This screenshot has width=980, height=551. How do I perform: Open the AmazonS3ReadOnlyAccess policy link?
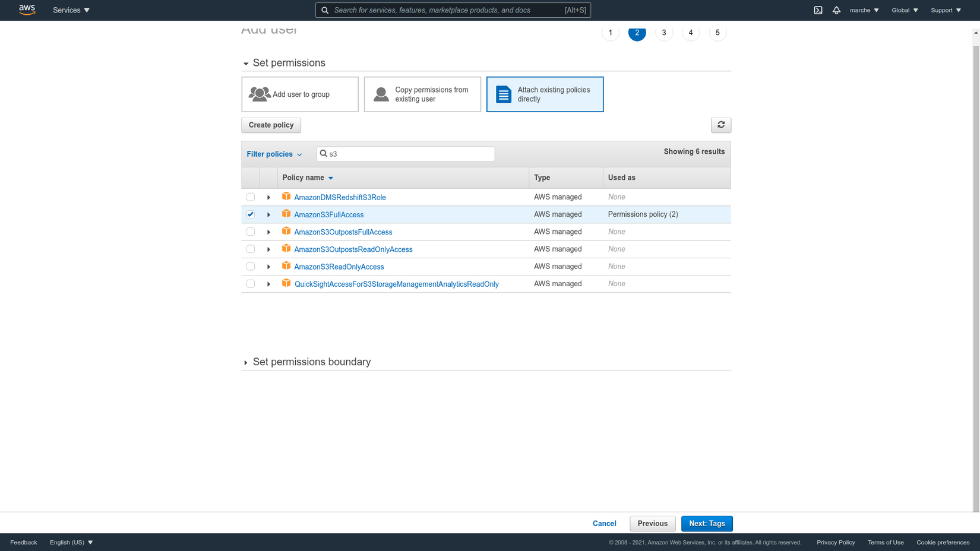click(x=339, y=267)
